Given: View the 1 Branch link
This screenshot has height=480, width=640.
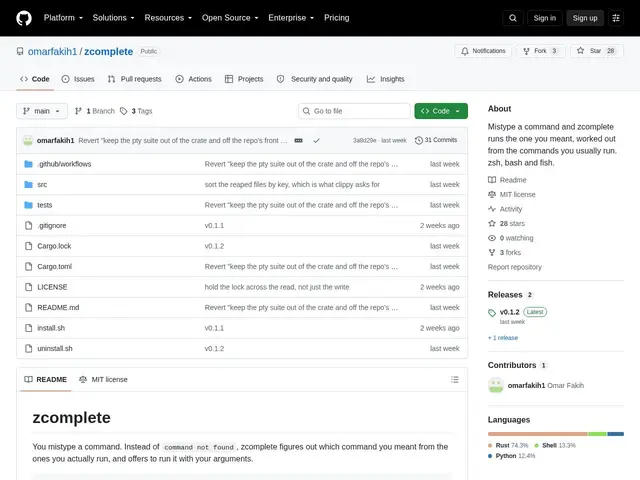Looking at the screenshot, I should click(95, 111).
